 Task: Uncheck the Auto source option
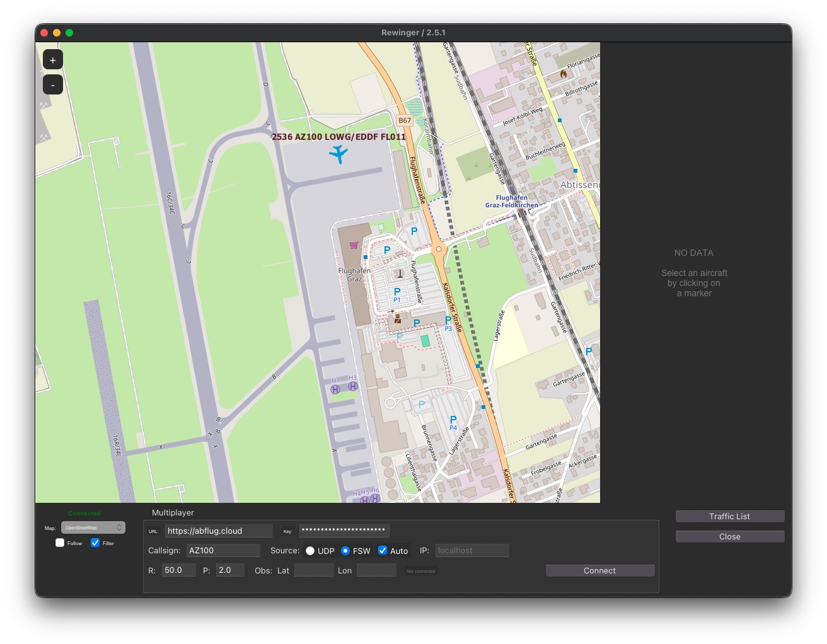[383, 550]
